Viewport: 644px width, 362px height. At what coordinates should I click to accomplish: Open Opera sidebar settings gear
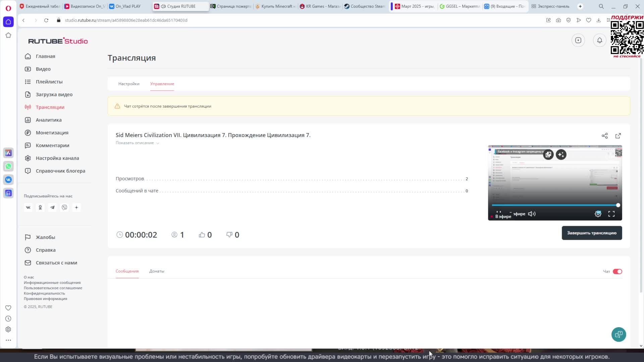[x=8, y=329]
